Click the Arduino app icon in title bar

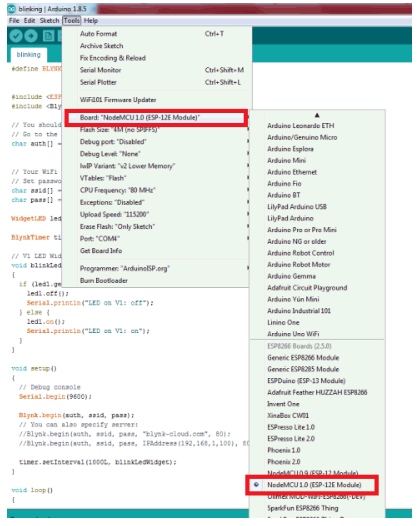pos(11,9)
